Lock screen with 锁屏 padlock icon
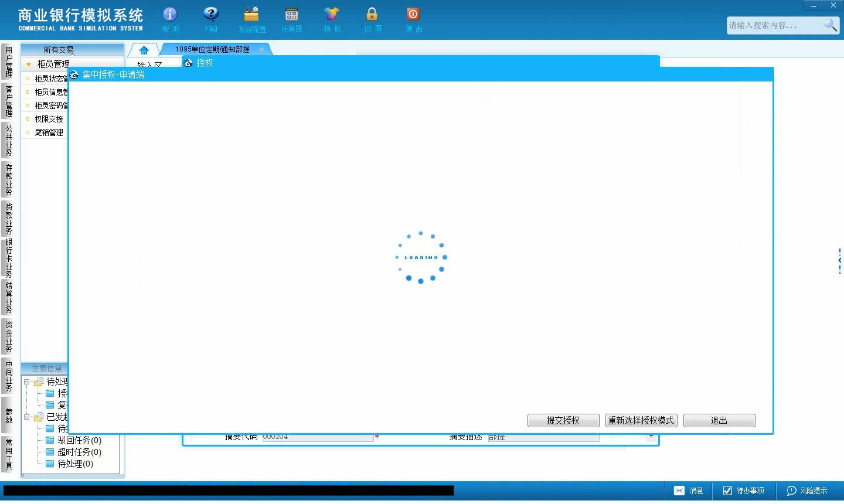This screenshot has width=844, height=504. [x=372, y=15]
